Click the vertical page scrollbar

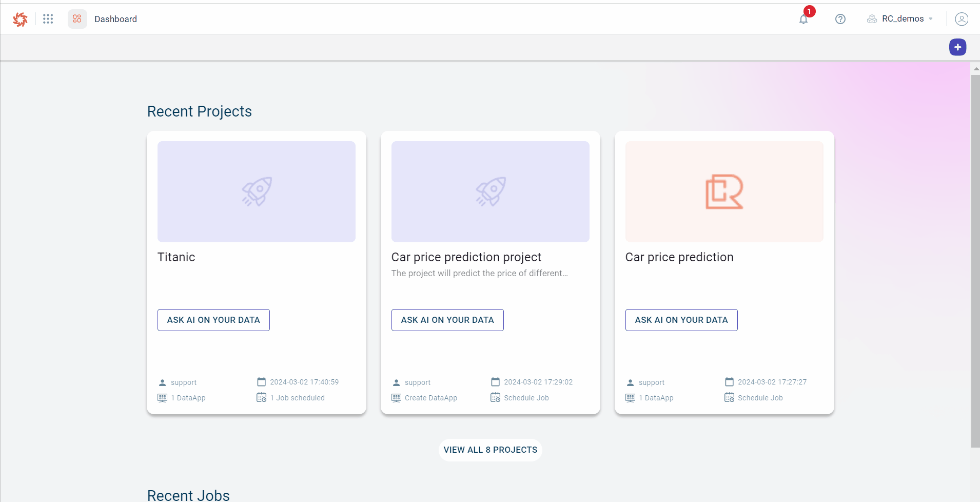[975, 257]
